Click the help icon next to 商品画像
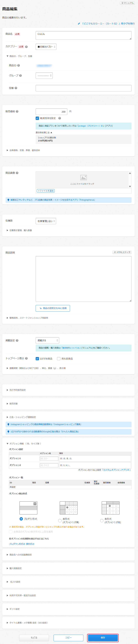Viewport: 138px width, 644px height. tap(17, 173)
